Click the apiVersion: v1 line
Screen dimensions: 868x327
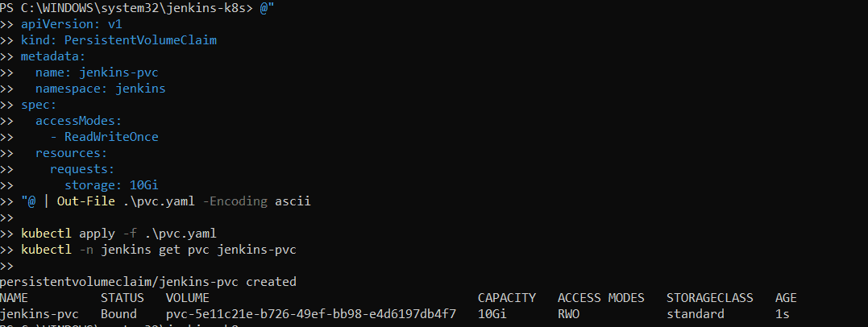coord(72,24)
